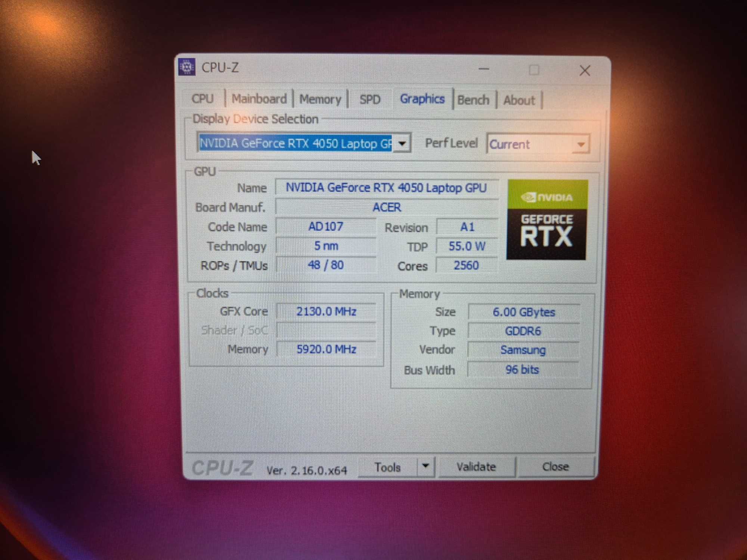Click the empty Shader / SoC clock field
747x560 pixels.
[326, 330]
